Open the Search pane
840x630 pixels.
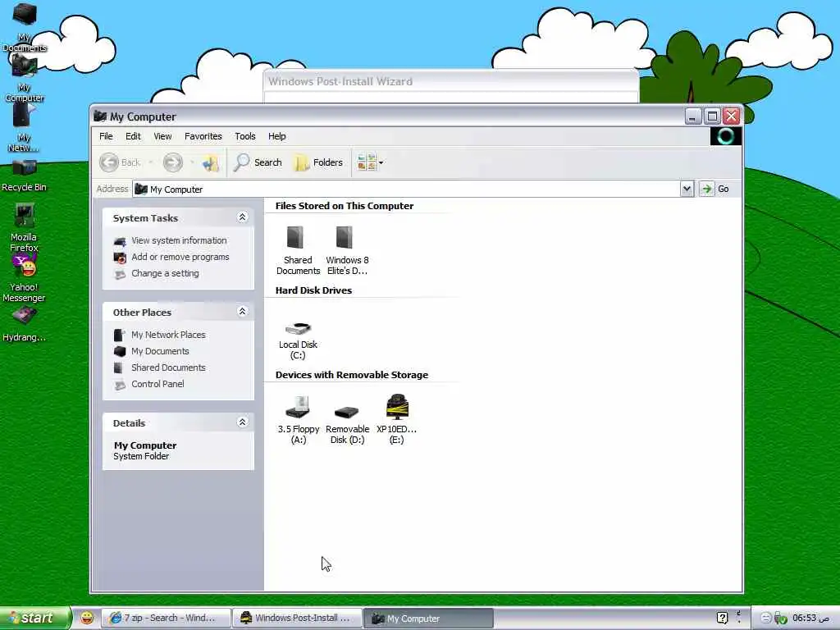(x=258, y=162)
